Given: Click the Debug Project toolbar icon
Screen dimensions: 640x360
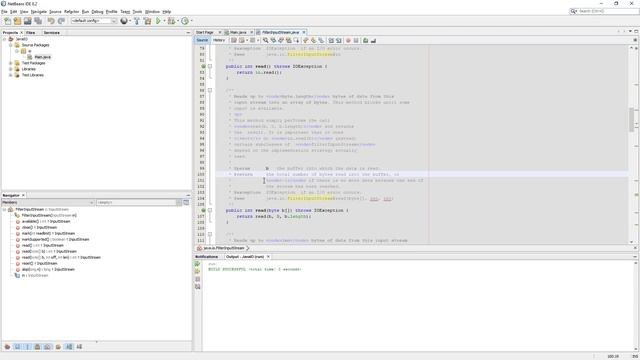Looking at the screenshot, I should (x=171, y=21).
